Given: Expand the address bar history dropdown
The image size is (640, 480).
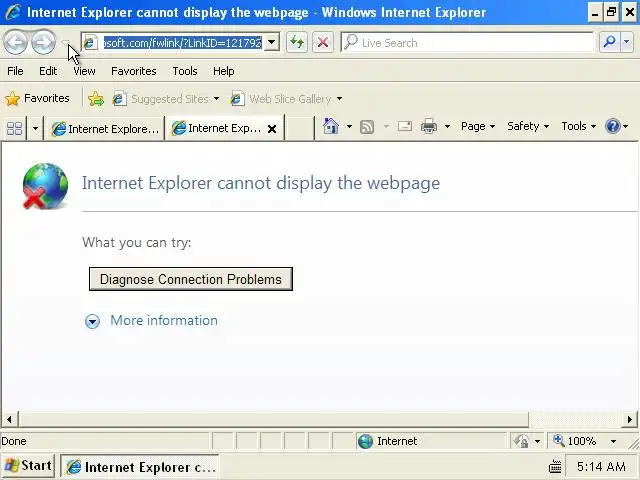Looking at the screenshot, I should pyautogui.click(x=271, y=42).
